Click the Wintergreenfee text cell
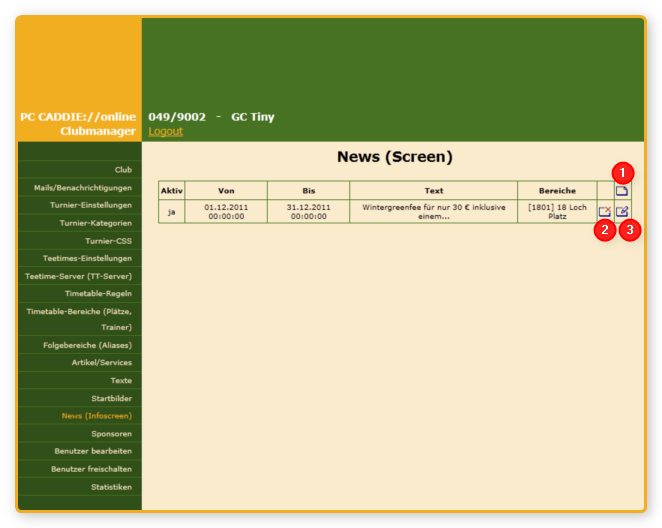This screenshot has height=528, width=662. 434,211
